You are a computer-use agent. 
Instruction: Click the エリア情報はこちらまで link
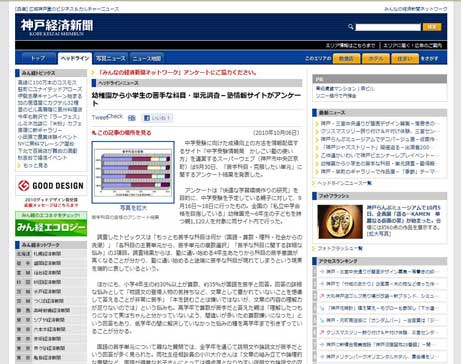[x=350, y=45]
